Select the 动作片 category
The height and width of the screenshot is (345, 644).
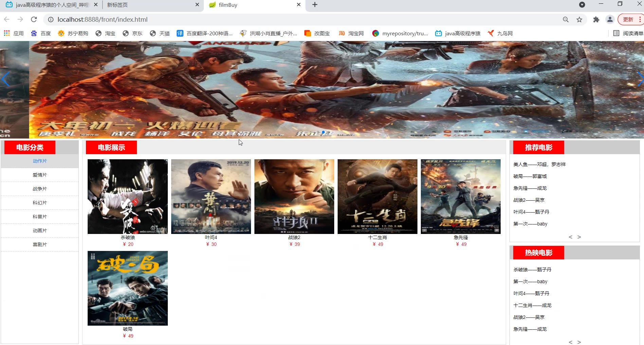tap(40, 161)
